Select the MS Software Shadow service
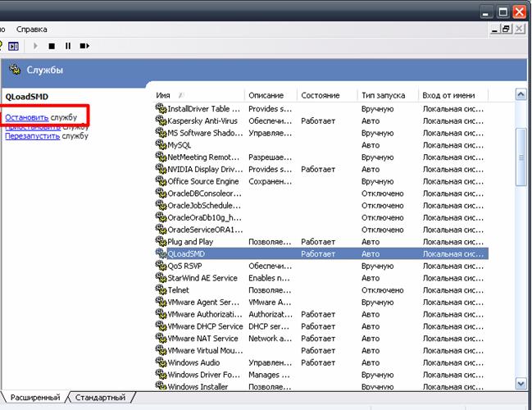The image size is (532, 410). coord(321,133)
